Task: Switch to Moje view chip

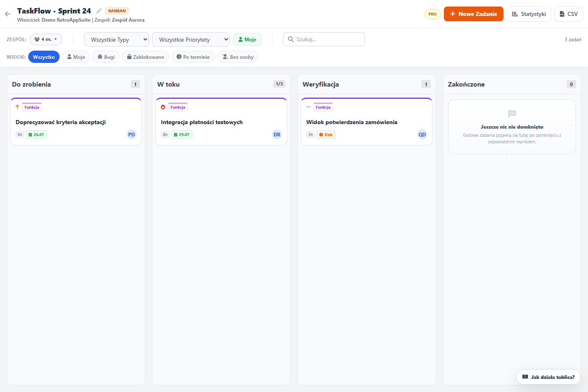Action: (x=76, y=57)
